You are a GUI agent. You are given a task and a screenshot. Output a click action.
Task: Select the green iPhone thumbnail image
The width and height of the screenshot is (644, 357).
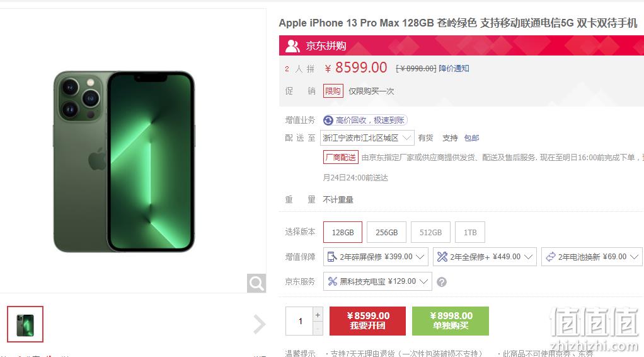pos(25,324)
